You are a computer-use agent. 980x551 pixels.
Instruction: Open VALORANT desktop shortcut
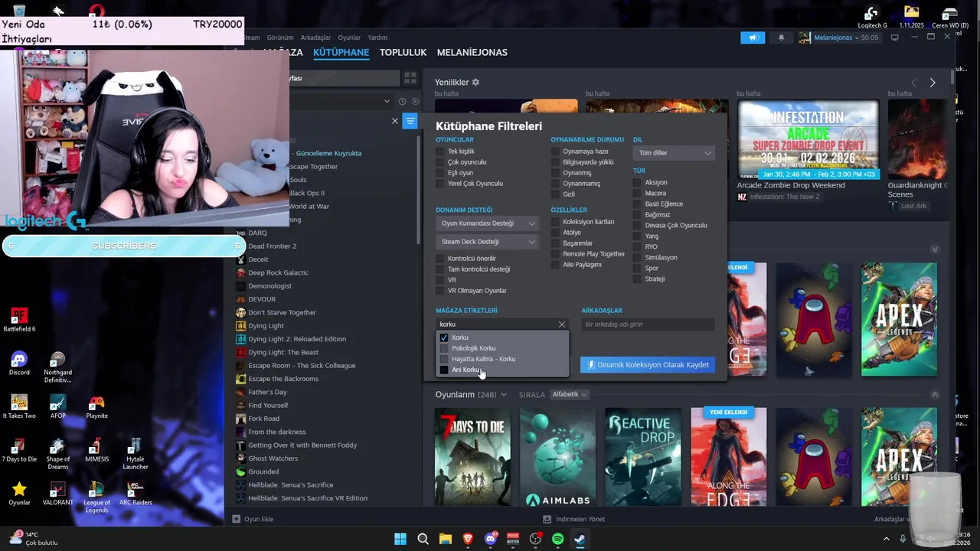pyautogui.click(x=57, y=494)
